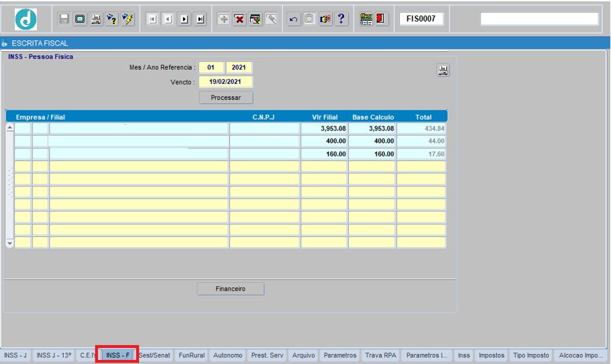Image resolution: width=611 pixels, height=364 pixels.
Task: Open help with the question mark icon
Action: (x=341, y=19)
